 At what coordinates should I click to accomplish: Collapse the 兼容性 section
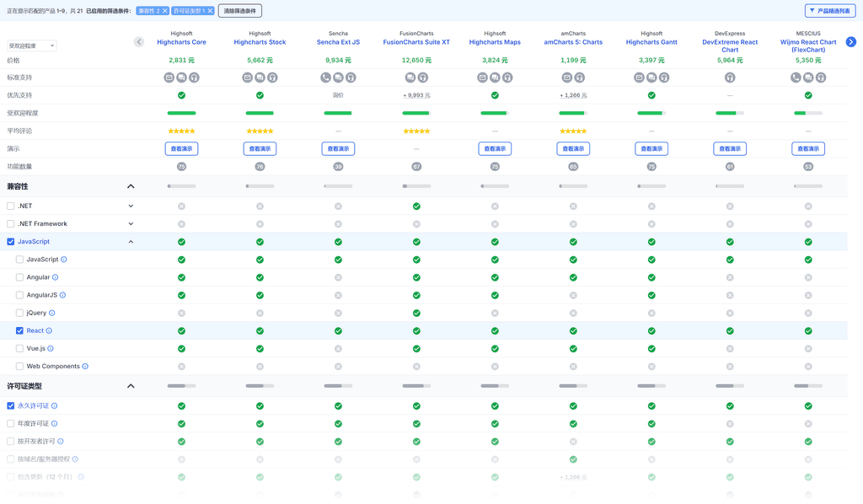pyautogui.click(x=131, y=186)
